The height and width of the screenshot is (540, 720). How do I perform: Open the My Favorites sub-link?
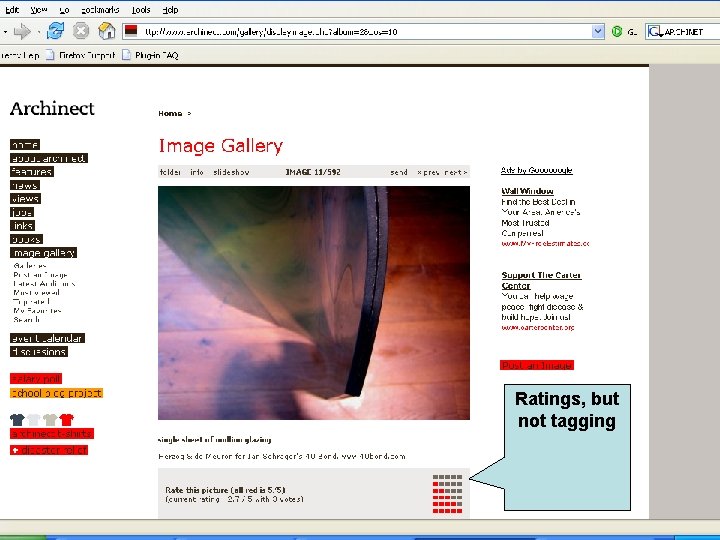click(37, 310)
